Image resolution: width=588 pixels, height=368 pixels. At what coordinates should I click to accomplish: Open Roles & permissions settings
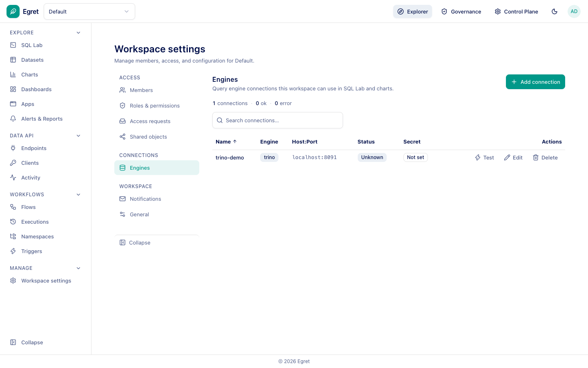pos(157,105)
